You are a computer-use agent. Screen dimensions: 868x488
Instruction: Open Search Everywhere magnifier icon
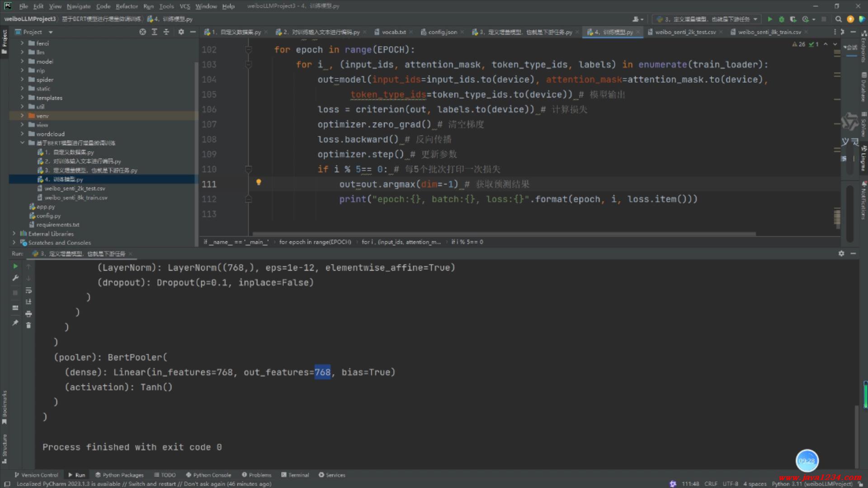pyautogui.click(x=838, y=19)
